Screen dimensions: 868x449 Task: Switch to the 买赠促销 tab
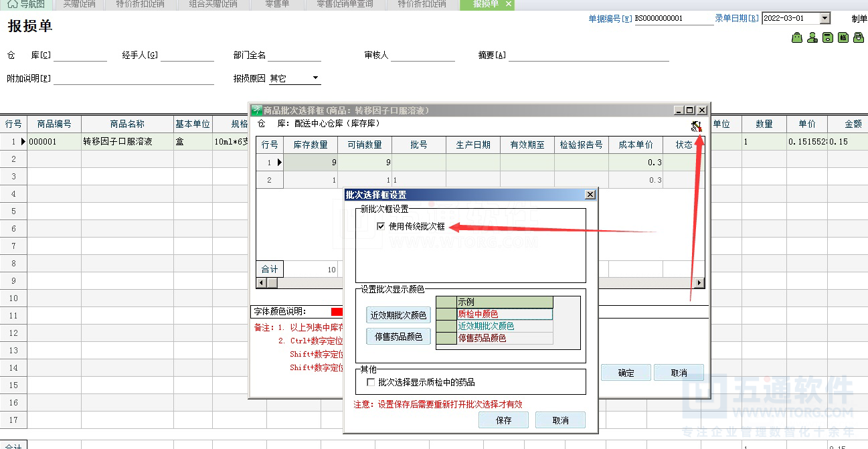[x=79, y=4]
